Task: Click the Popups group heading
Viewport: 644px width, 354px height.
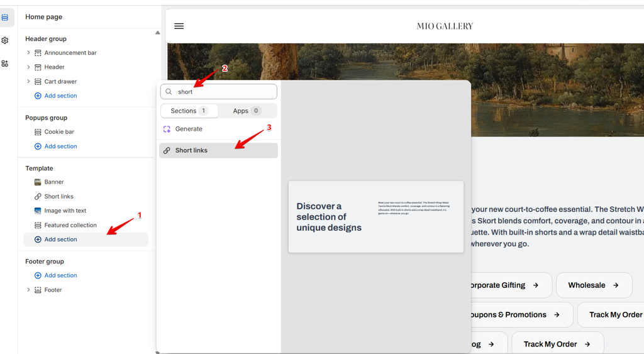Action: pos(46,118)
